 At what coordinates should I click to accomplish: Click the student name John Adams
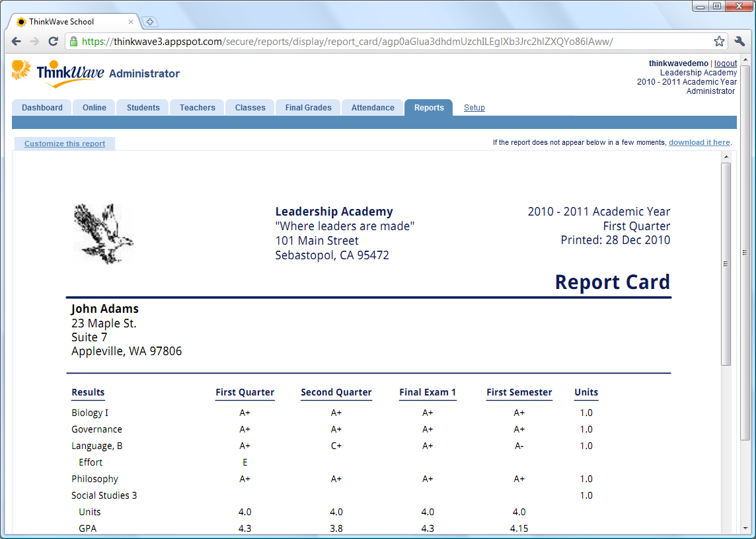pos(104,309)
